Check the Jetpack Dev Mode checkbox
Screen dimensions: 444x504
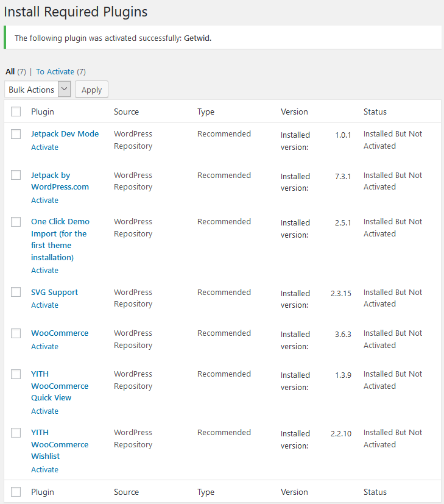coord(16,134)
